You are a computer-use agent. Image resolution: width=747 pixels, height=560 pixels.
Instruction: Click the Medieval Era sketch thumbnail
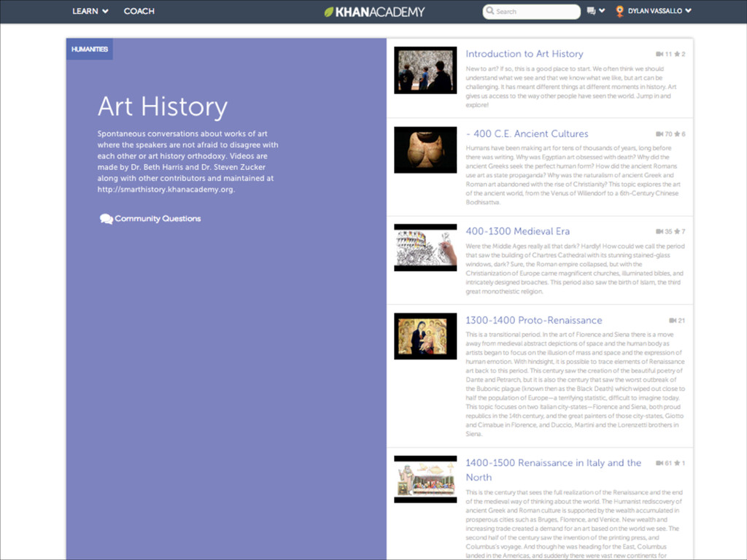(x=425, y=248)
